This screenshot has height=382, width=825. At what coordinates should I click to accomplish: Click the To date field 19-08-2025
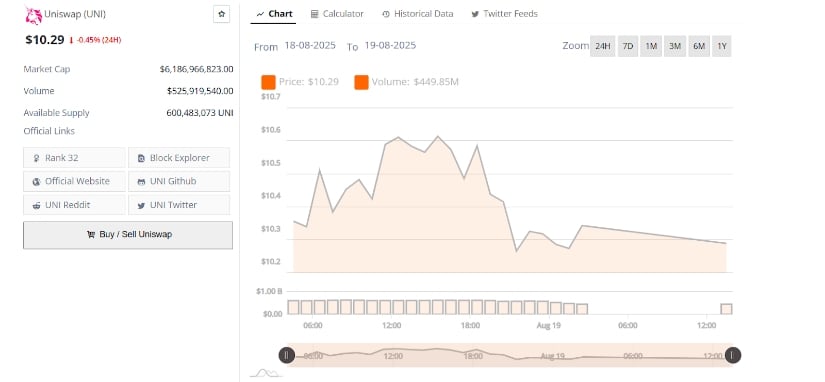(390, 46)
